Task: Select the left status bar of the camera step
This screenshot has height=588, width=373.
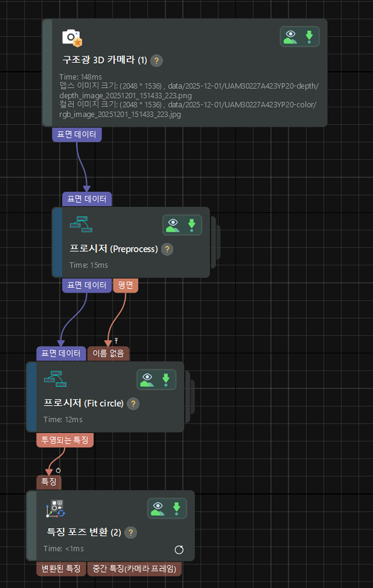Action: (x=47, y=72)
